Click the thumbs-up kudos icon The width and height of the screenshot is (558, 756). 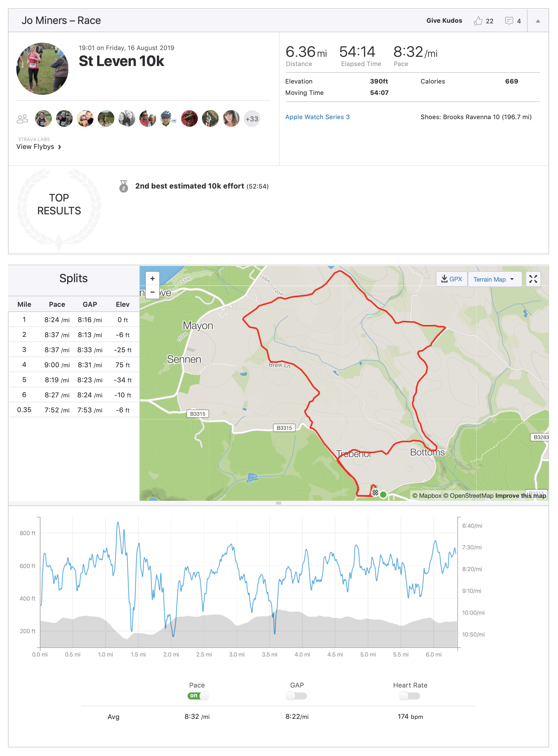coord(478,21)
